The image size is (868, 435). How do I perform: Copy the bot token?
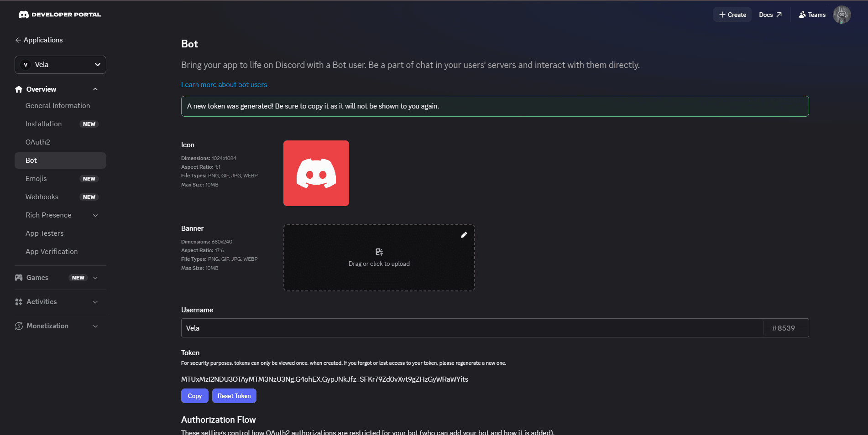point(195,396)
